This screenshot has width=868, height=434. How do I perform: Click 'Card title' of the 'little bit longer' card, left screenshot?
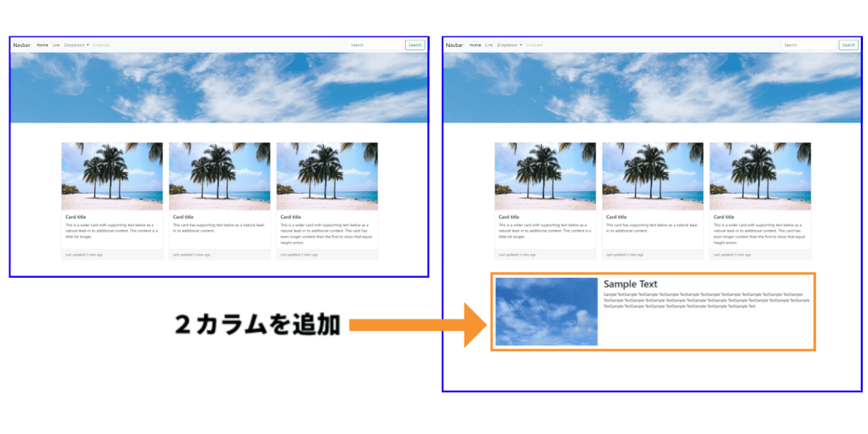(x=75, y=217)
